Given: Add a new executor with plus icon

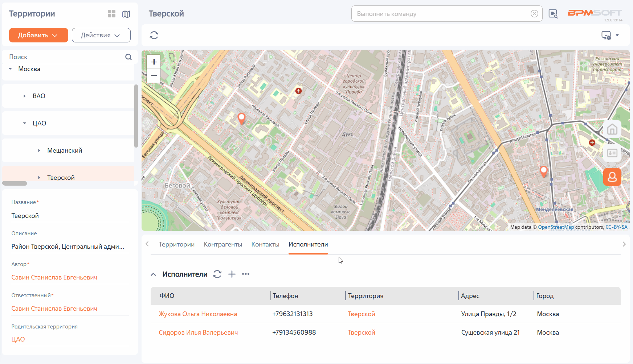Looking at the screenshot, I should click(x=232, y=274).
